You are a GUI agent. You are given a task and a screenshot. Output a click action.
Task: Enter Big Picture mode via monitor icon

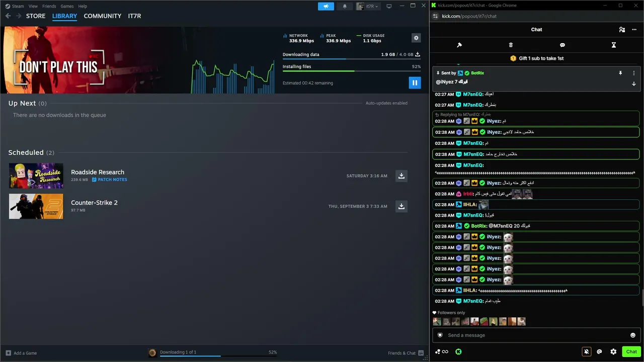point(389,6)
